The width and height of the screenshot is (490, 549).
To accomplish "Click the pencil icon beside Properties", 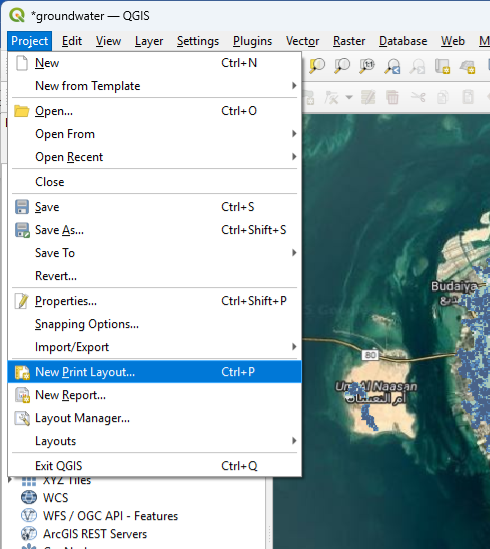I will tap(22, 301).
